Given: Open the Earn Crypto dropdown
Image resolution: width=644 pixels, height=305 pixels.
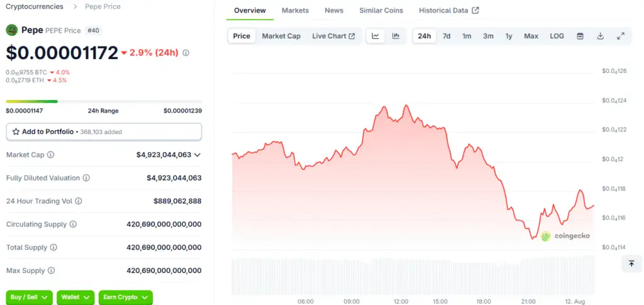Looking at the screenshot, I should coord(126,297).
